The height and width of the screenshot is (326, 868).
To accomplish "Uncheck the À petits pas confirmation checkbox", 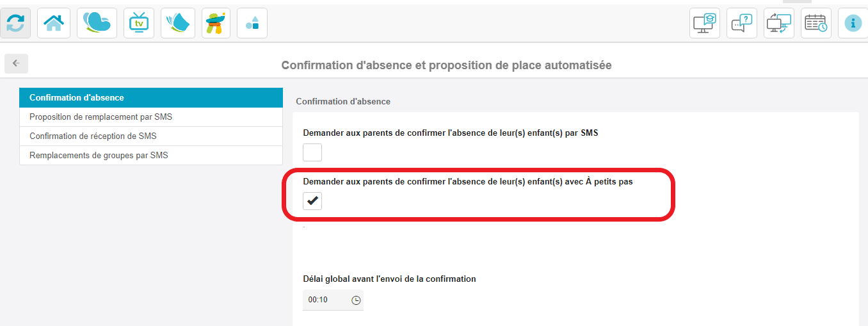I will coord(312,201).
